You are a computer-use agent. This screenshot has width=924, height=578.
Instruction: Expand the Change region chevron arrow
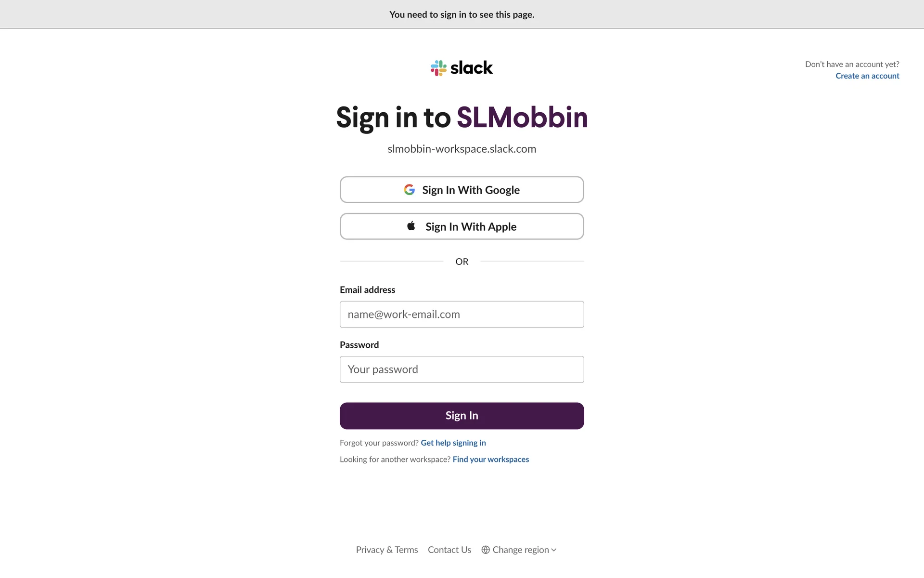(x=554, y=550)
